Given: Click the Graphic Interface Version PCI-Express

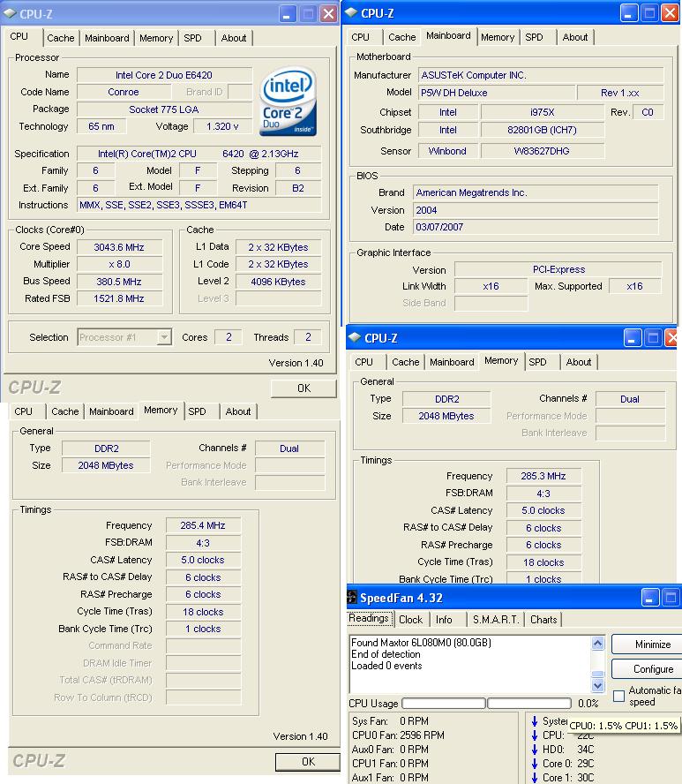Looking at the screenshot, I should pos(558,269).
